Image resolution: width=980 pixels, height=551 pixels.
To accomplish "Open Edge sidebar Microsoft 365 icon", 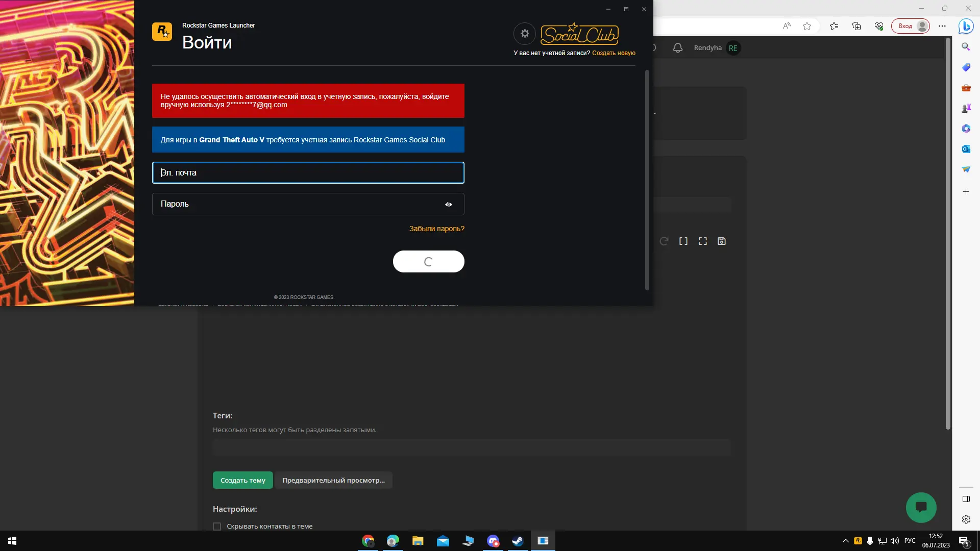I will [x=966, y=129].
